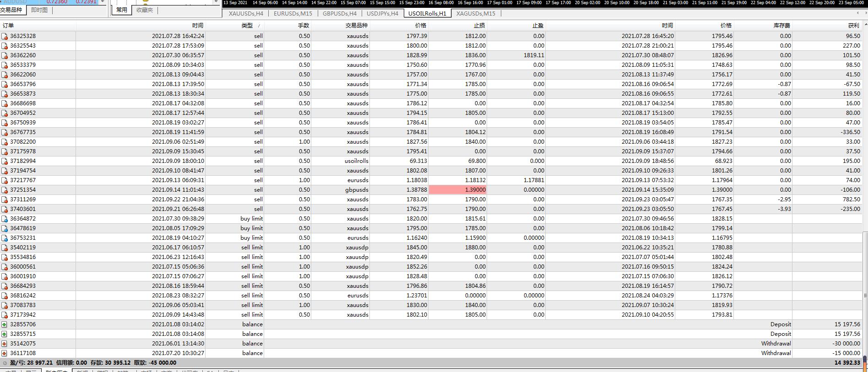
Task: Click the withdrawal icon for 35142075
Action: coord(5,344)
